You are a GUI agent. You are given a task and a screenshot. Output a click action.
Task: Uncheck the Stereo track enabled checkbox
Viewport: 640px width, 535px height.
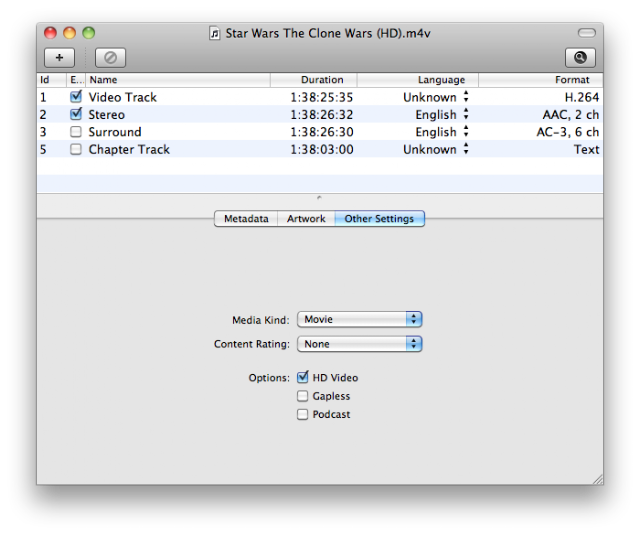76,114
